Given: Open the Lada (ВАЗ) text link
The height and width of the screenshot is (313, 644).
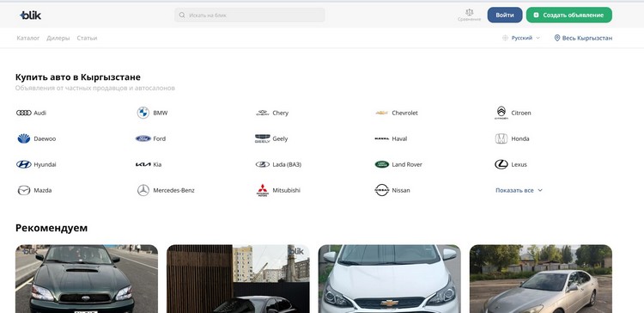Looking at the screenshot, I should coord(287,164).
